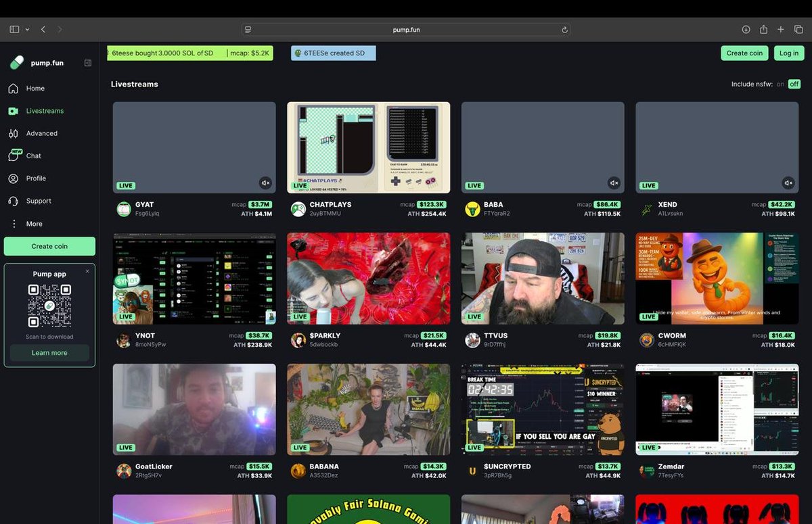812x524 pixels.
Task: Open the 6TEESe created SD ticker
Action: click(x=333, y=53)
